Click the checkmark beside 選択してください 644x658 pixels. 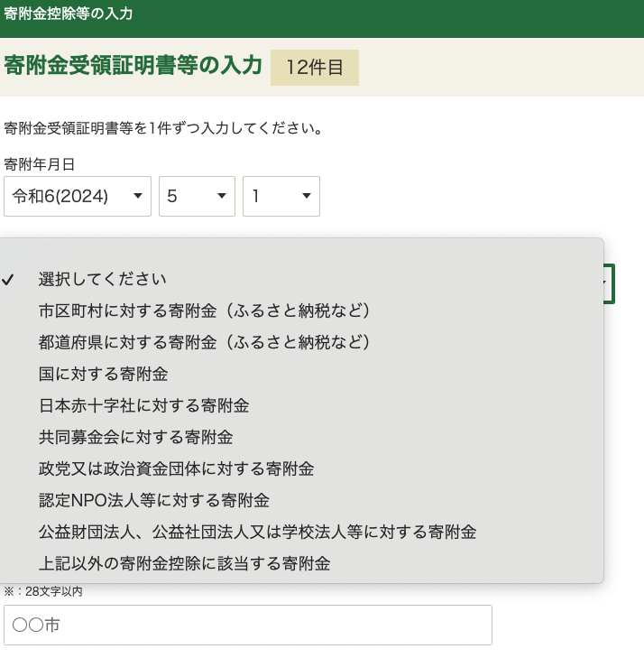(8, 280)
